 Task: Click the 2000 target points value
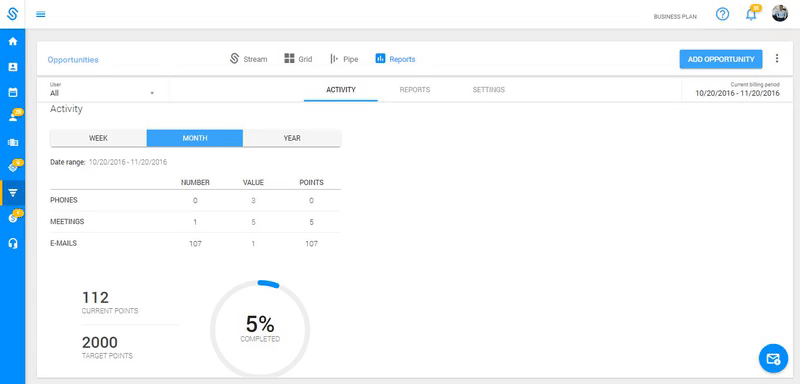100,342
